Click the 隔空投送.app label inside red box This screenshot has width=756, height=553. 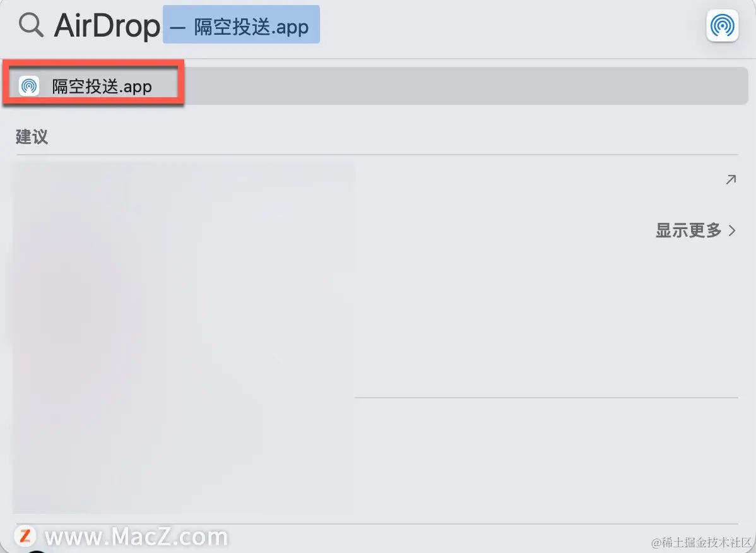102,86
